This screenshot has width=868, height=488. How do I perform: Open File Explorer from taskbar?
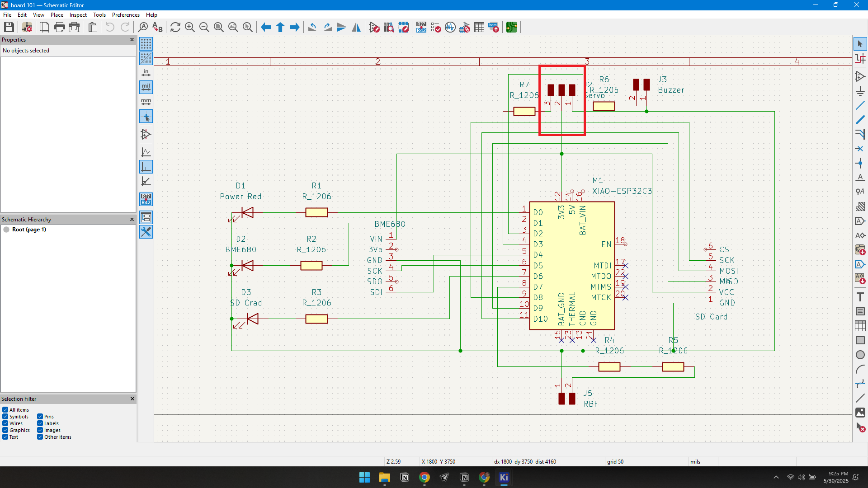click(384, 477)
